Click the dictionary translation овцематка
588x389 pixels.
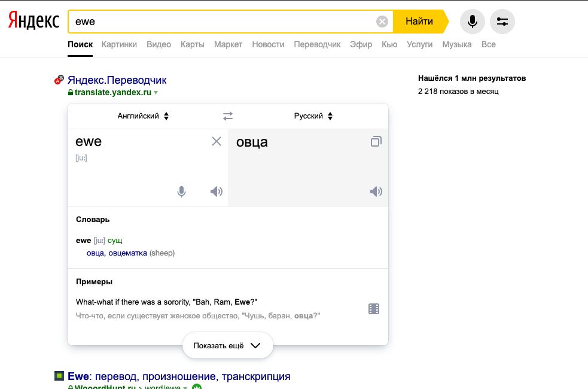point(128,253)
